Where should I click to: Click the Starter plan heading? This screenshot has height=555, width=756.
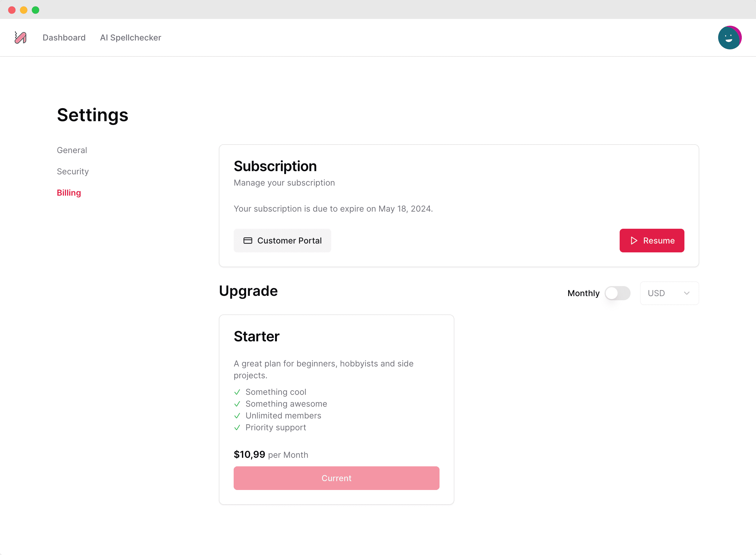pos(256,336)
